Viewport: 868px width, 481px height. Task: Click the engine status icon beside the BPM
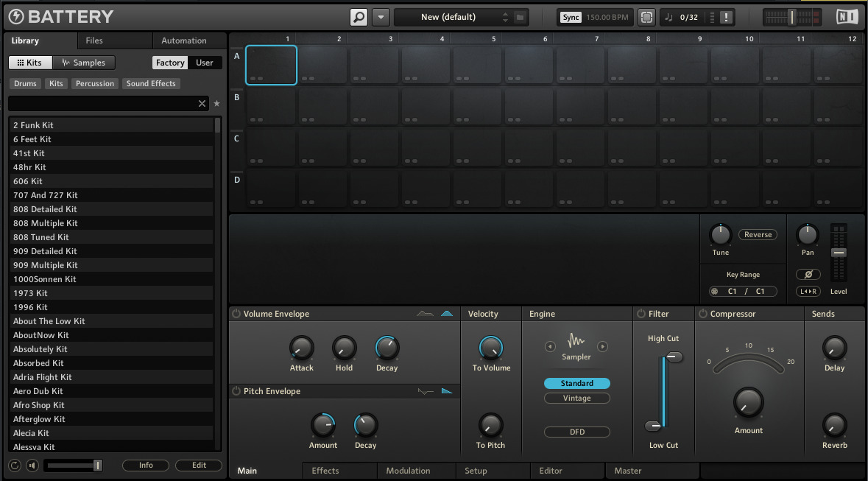(646, 17)
